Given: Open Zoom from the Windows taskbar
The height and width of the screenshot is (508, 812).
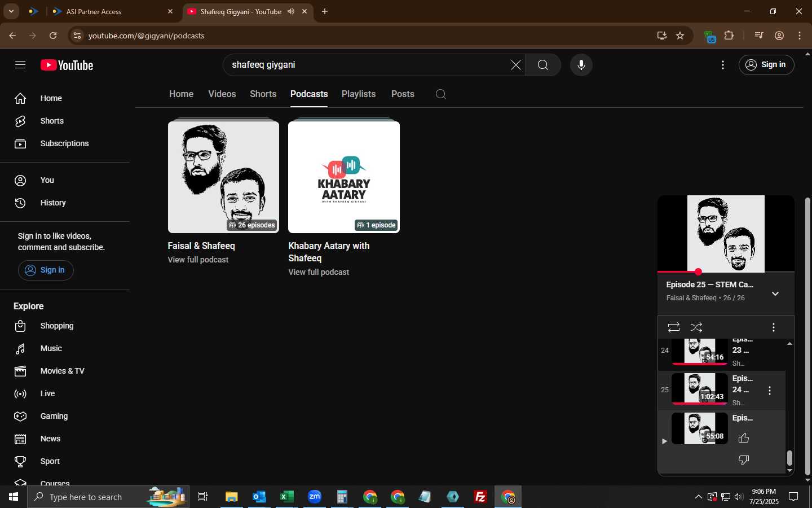Looking at the screenshot, I should tap(315, 497).
